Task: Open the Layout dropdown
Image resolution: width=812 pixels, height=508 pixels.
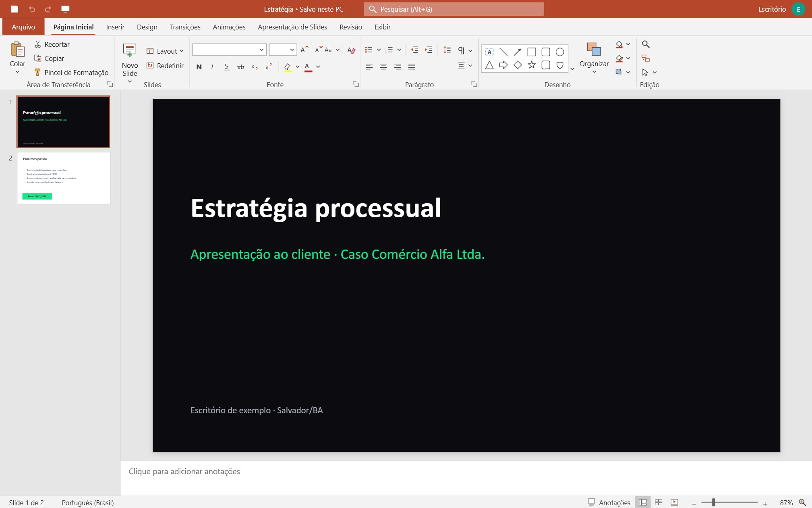Action: pos(165,51)
